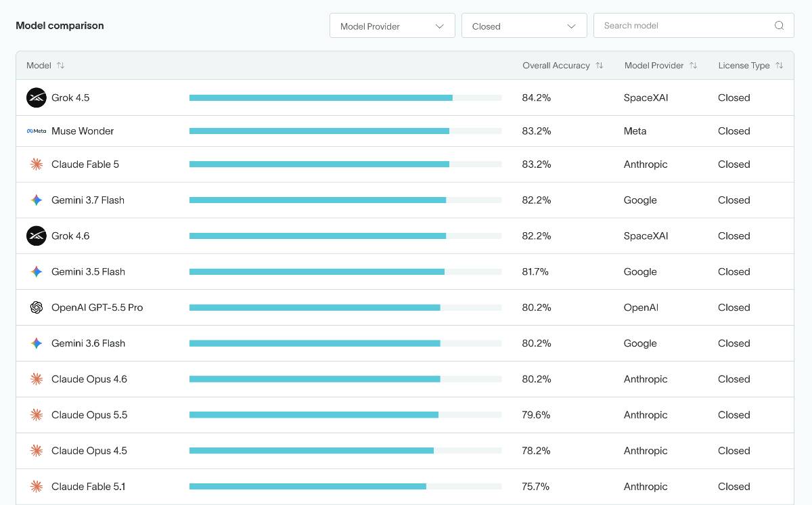Select the Claude Fable 5.1 model name
The image size is (812, 505).
click(88, 487)
